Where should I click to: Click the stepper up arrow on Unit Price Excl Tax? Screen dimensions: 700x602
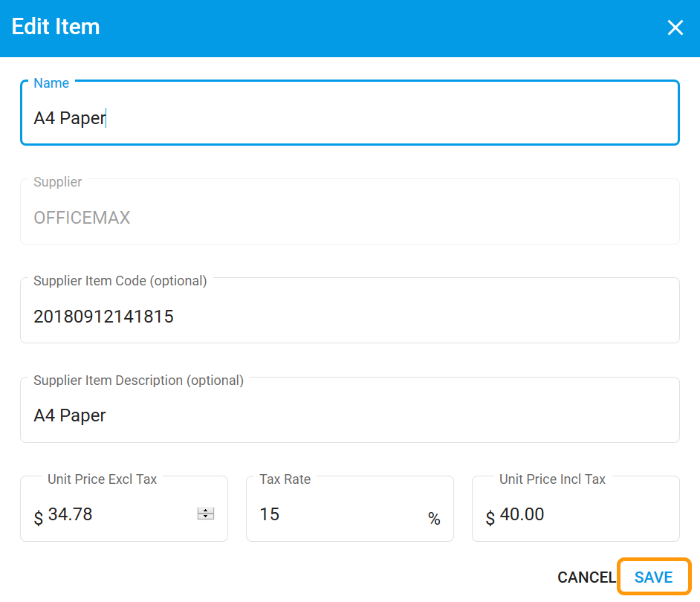204,511
